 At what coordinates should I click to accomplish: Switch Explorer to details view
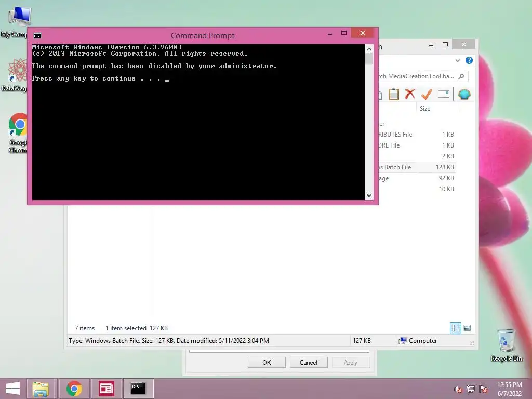point(455,328)
